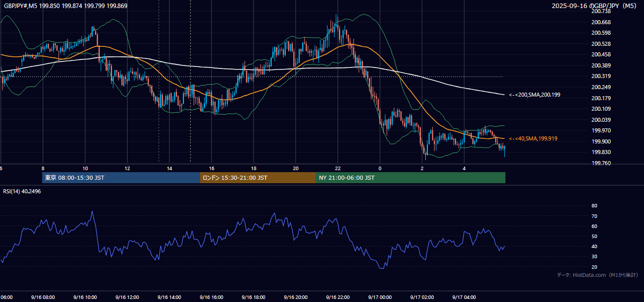The width and height of the screenshot is (644, 302).
Task: Click hour label 20 under price chart
Action: (296, 168)
